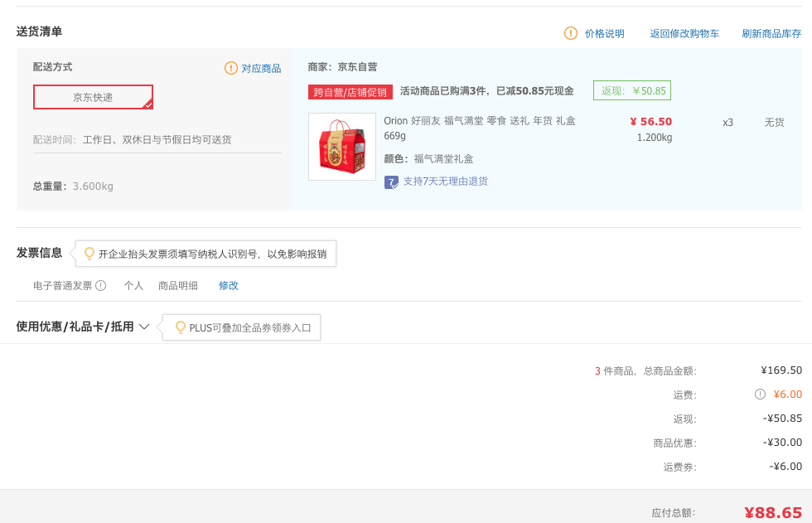
Task: Click the 返现 ¥50.85 cashback badge
Action: (x=631, y=90)
